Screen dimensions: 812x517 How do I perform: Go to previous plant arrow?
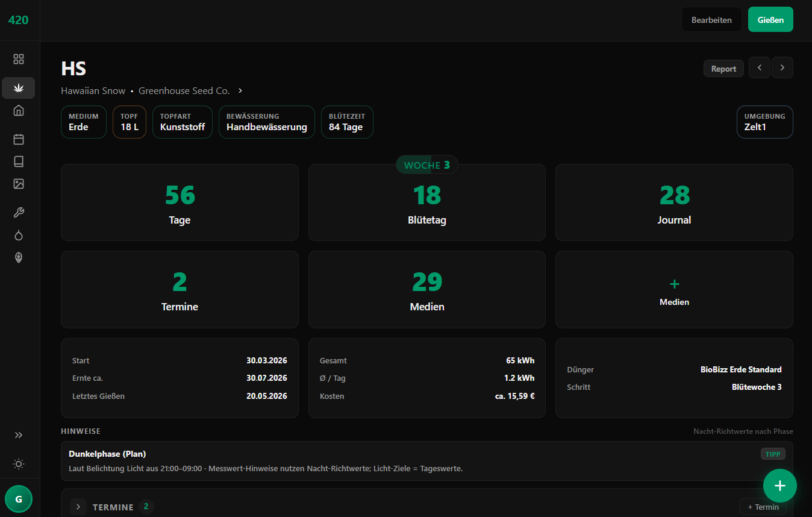(760, 67)
